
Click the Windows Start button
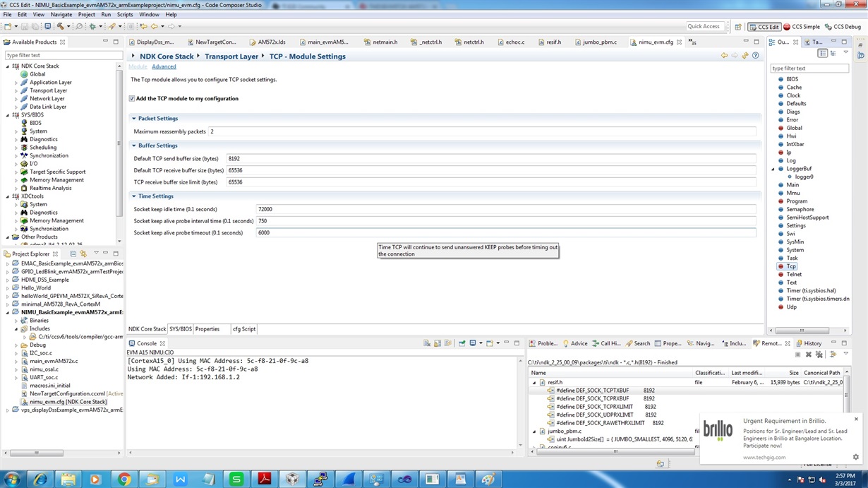click(x=12, y=479)
